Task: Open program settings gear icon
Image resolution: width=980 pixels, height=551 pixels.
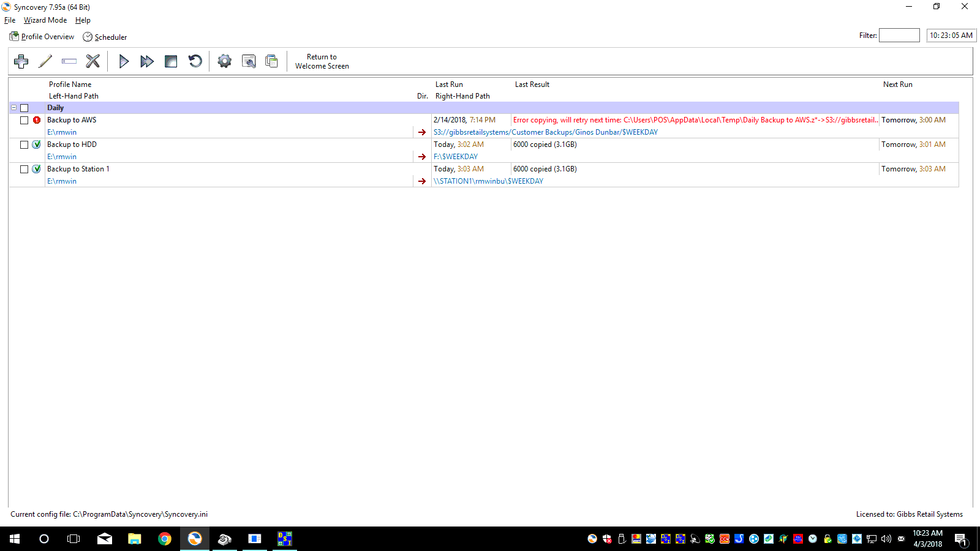Action: pyautogui.click(x=225, y=61)
